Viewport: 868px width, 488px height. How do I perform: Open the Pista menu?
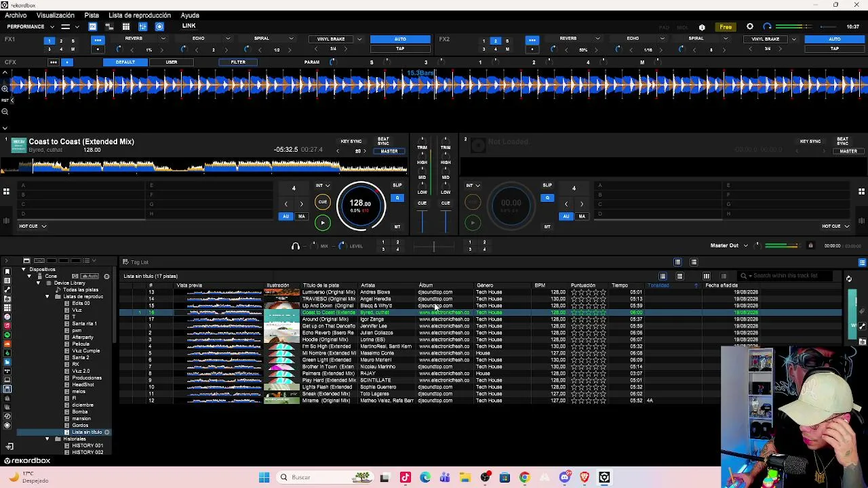click(92, 15)
